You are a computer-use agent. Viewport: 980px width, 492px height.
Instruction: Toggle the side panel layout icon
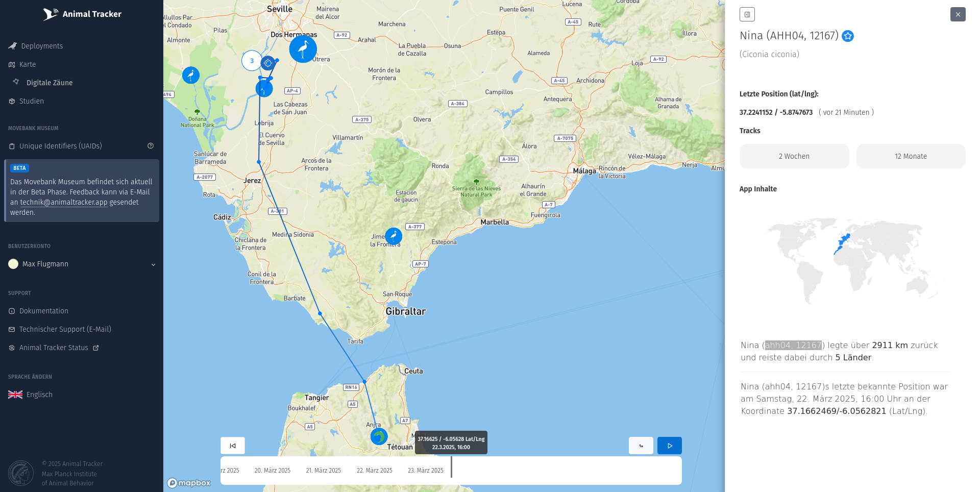[x=747, y=14]
